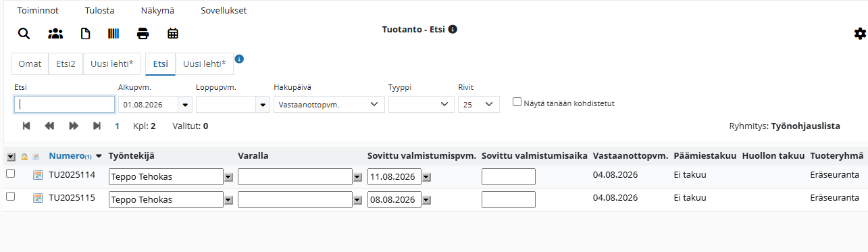Click the empty Loppupvm. date field
The image size is (868, 252).
[226, 105]
